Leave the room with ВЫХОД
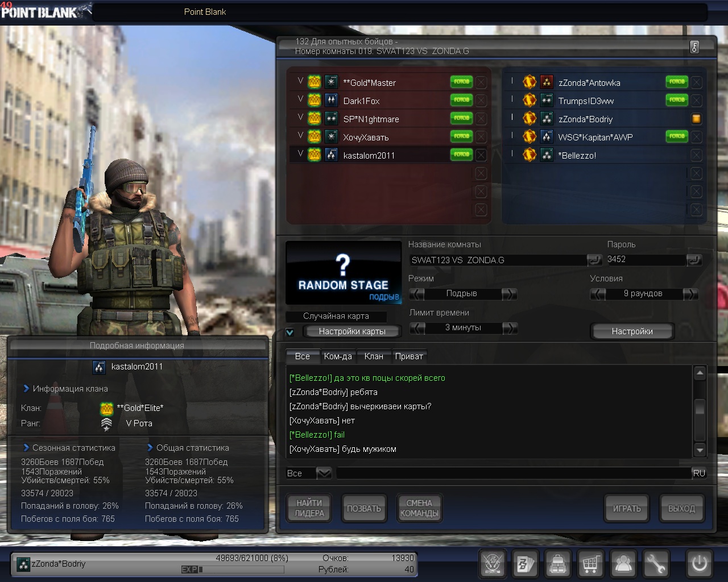Image resolution: width=728 pixels, height=582 pixels. [x=681, y=508]
